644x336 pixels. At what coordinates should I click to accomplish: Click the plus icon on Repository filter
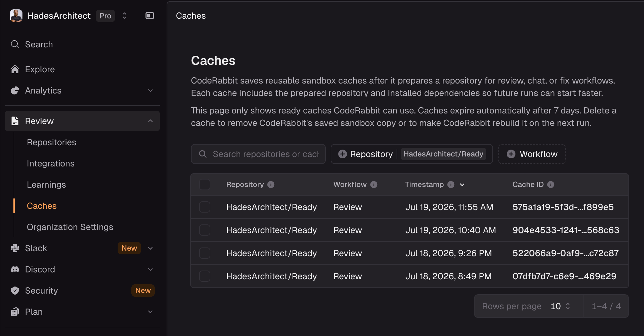(x=343, y=154)
